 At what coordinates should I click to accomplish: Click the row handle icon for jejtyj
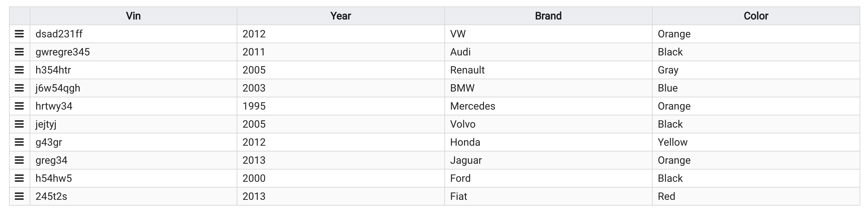point(19,124)
